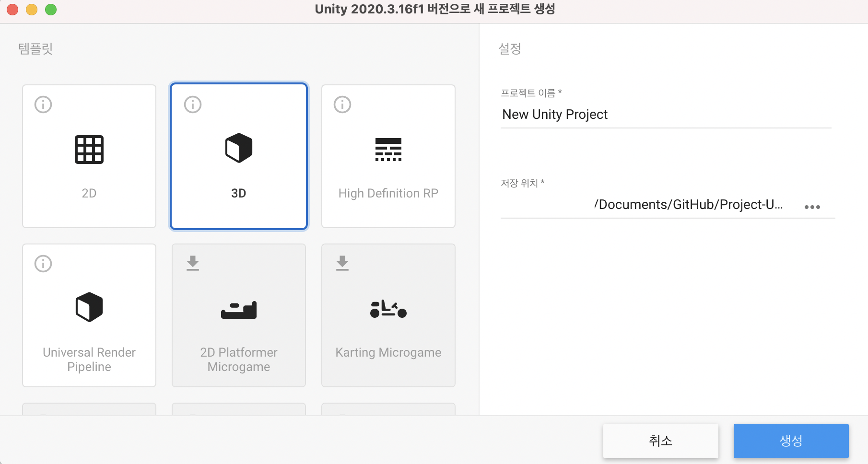This screenshot has width=868, height=464.
Task: Open info for the 2D template
Action: [43, 104]
